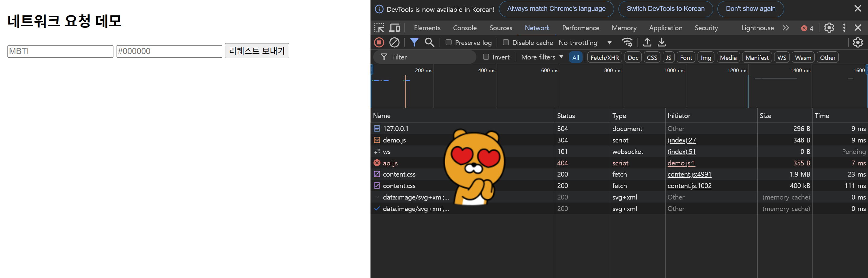
Task: Open the demo.js:1 initiator link
Action: tap(681, 163)
